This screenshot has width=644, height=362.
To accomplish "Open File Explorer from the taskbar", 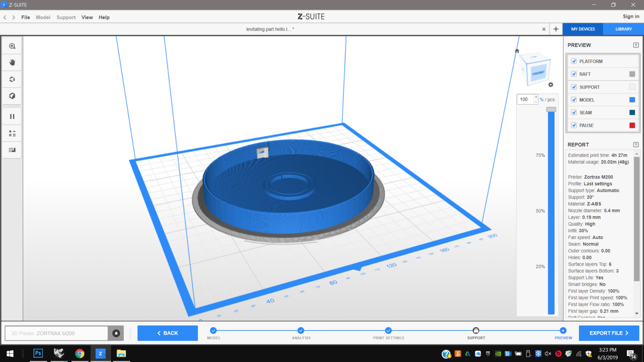I will coord(121,354).
